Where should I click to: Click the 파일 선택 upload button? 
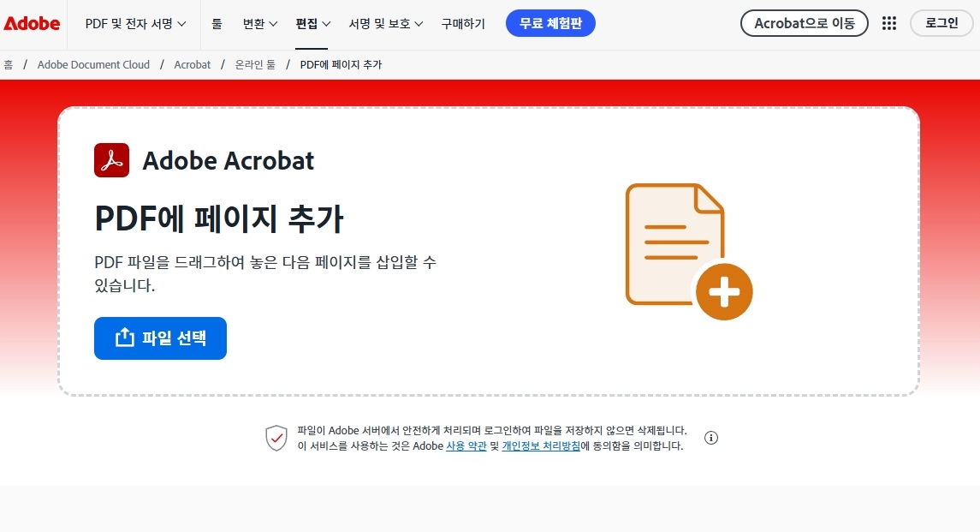(161, 338)
